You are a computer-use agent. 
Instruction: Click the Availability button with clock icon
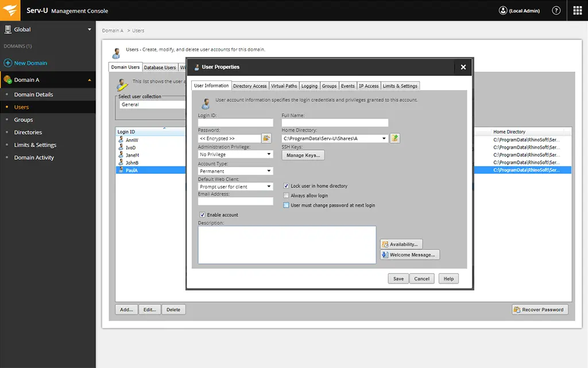[x=401, y=244]
